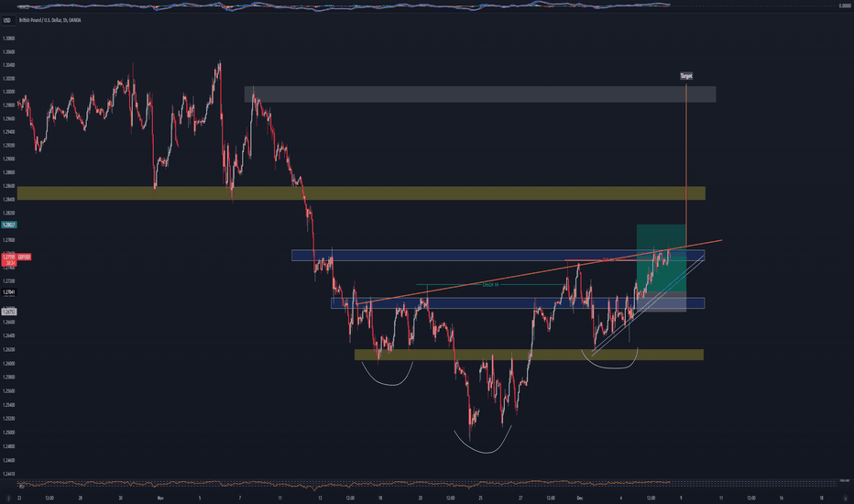Select the orange vertical target line
Viewport: 854px width, 504px height.
[685, 163]
